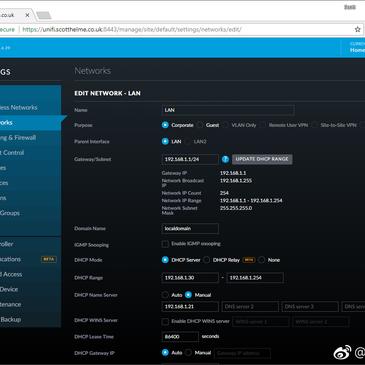The image size is (365, 365).
Task: Set DHCP Mode to None
Action: coord(262,260)
